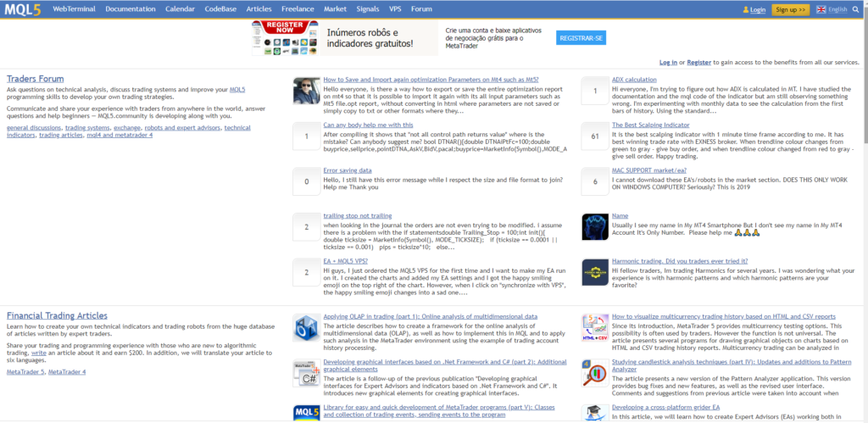Click the exchange forum category link
The width and height of the screenshot is (868, 423).
pyautogui.click(x=127, y=128)
